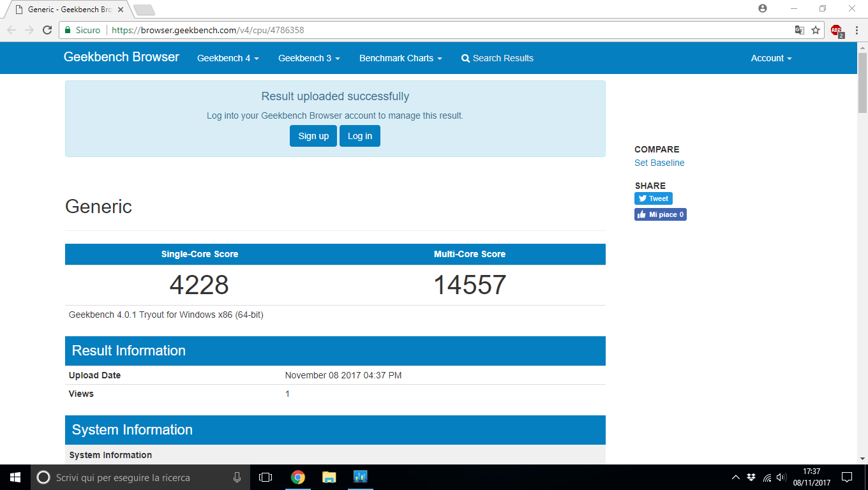The height and width of the screenshot is (490, 868).
Task: Select the single-core score 4228
Action: click(199, 285)
